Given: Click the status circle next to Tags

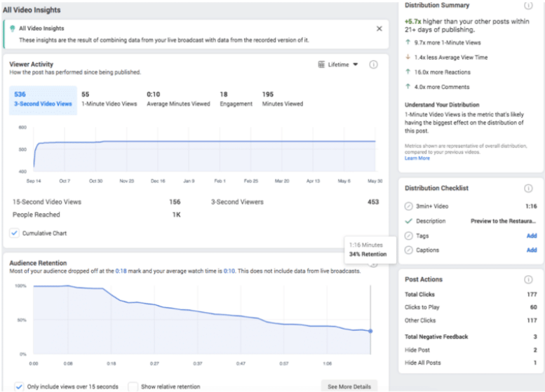Looking at the screenshot, I should (409, 236).
